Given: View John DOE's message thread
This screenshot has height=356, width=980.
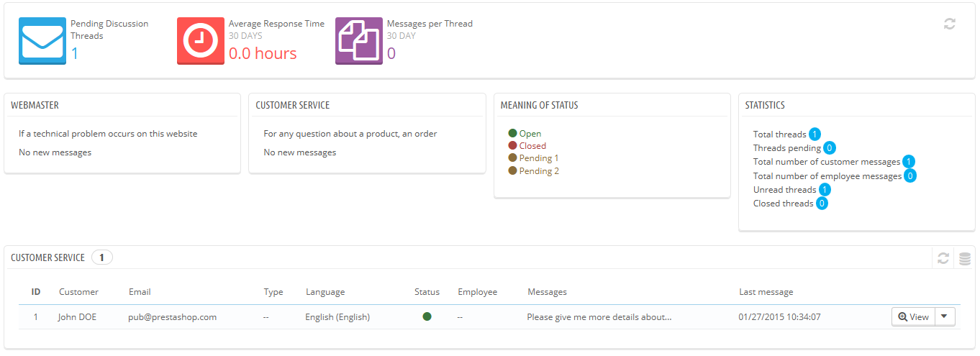Looking at the screenshot, I should (x=913, y=317).
